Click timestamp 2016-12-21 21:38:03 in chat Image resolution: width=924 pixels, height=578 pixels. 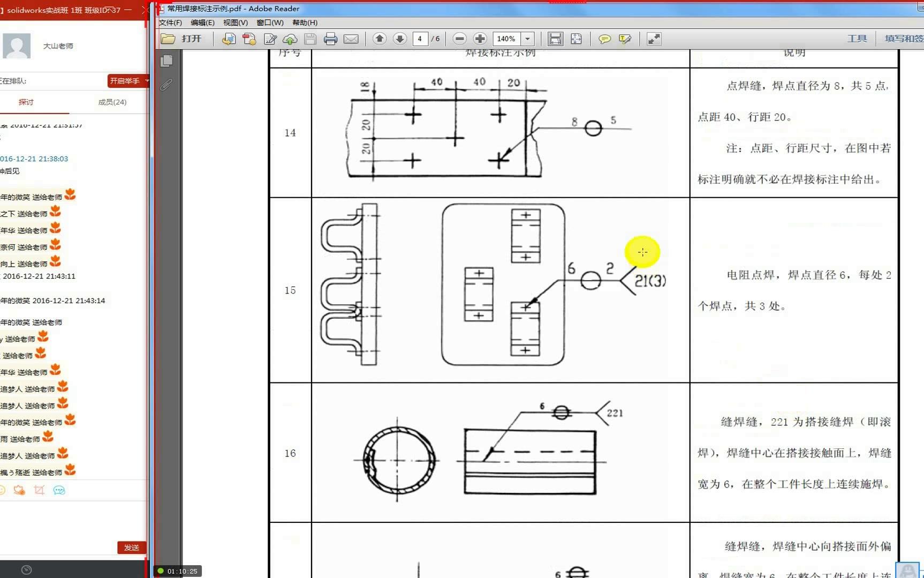coord(34,159)
